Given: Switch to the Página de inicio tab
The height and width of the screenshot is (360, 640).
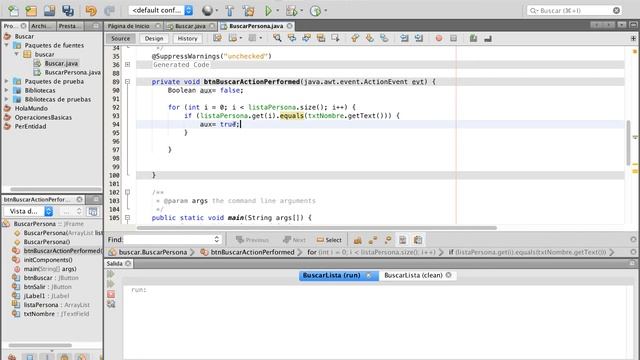Looking at the screenshot, I should click(x=133, y=26).
